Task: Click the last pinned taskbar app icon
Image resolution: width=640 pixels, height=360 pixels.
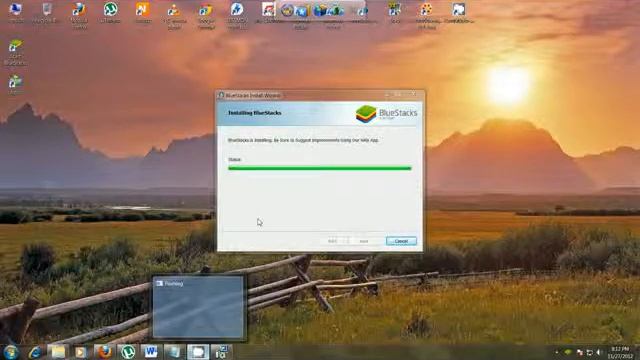Action: pyautogui.click(x=222, y=352)
